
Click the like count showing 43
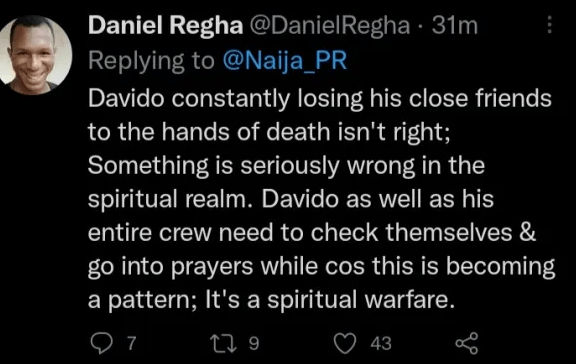click(381, 343)
